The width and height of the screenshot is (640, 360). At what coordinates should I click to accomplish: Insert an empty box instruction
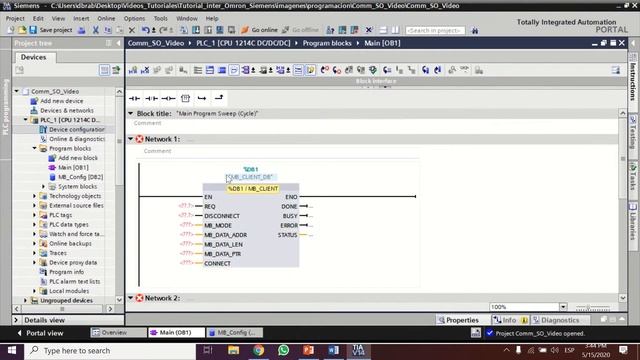185,98
